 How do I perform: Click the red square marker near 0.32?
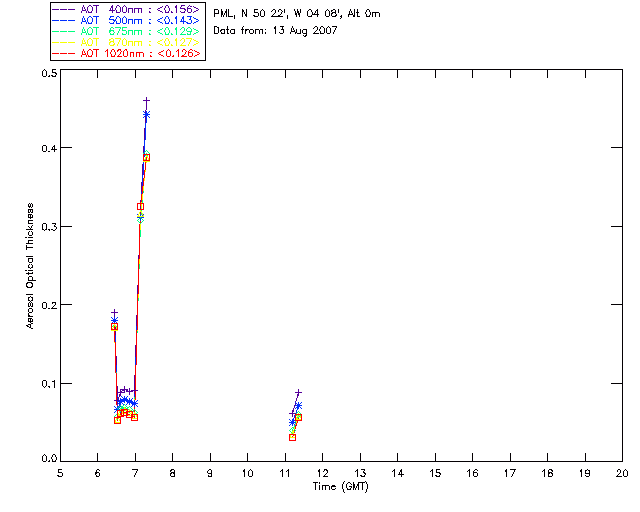coord(140,207)
